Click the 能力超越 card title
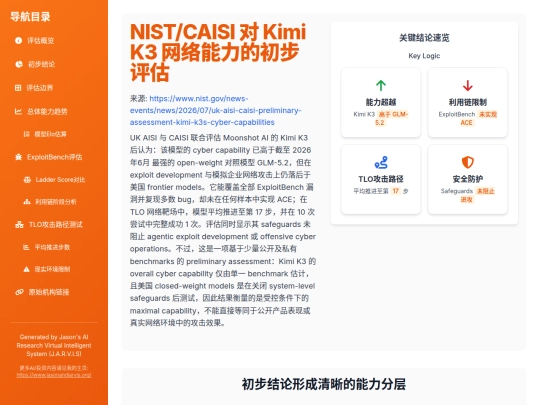Screen dimensions: 540x405 tap(381, 102)
